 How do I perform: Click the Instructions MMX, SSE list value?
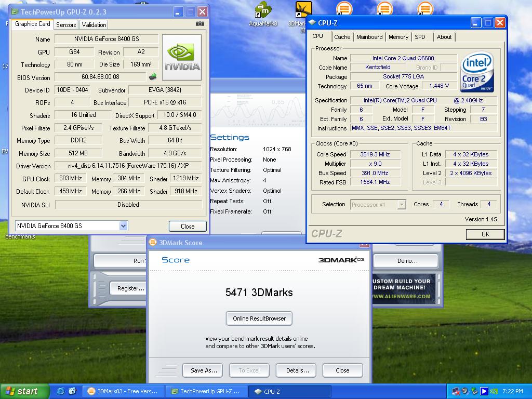pyautogui.click(x=424, y=128)
